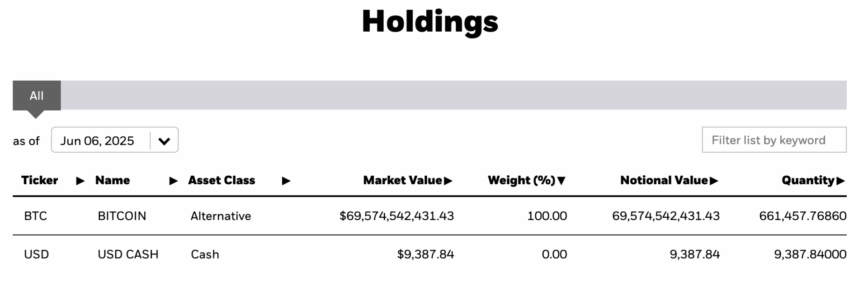Click the Asset Class sort arrow
The width and height of the screenshot is (868, 307).
tap(286, 181)
